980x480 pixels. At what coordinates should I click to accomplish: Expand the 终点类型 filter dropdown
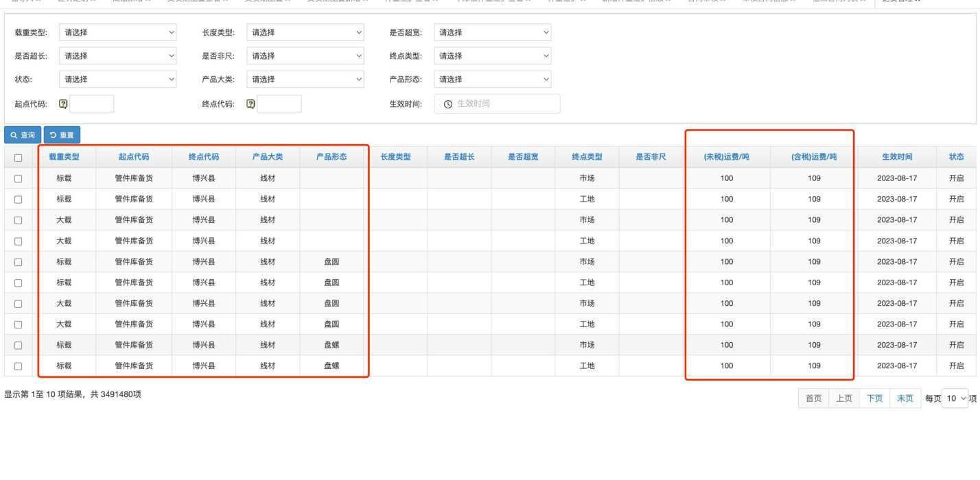coord(493,56)
